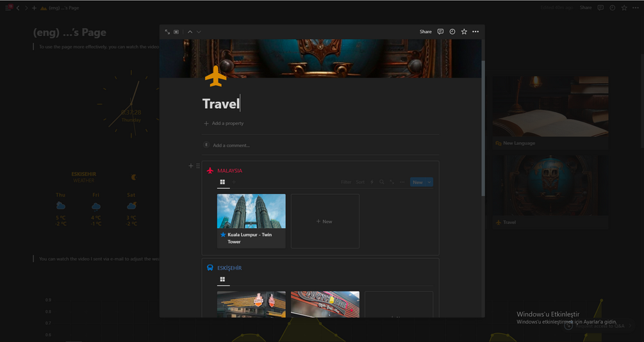644x342 pixels.
Task: Open the ESKİŞEHİR database title
Action: (229, 268)
